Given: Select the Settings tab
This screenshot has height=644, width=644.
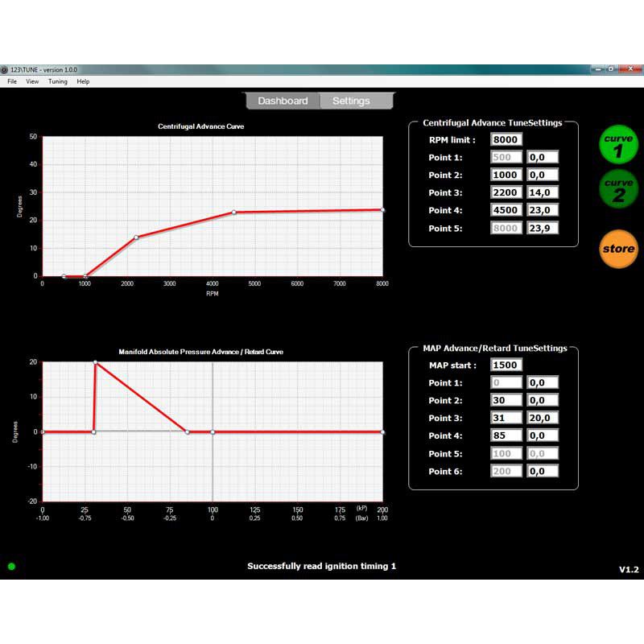Looking at the screenshot, I should (x=349, y=101).
